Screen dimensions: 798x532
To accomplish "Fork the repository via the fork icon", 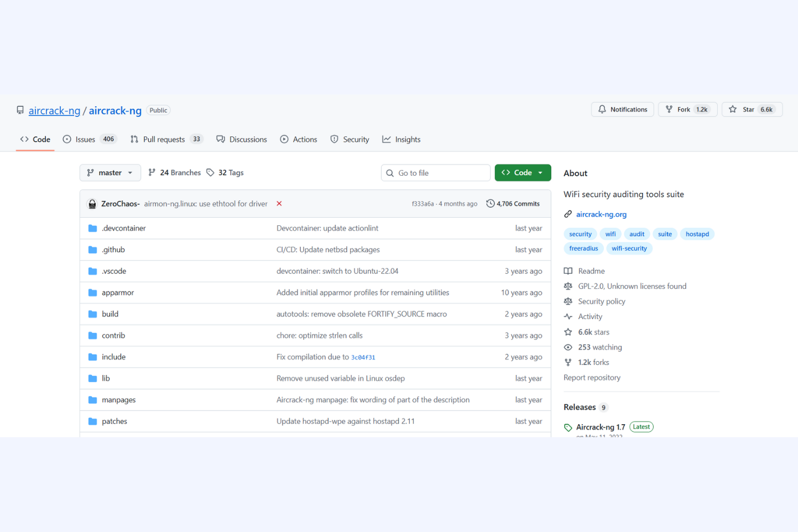I will (x=670, y=109).
